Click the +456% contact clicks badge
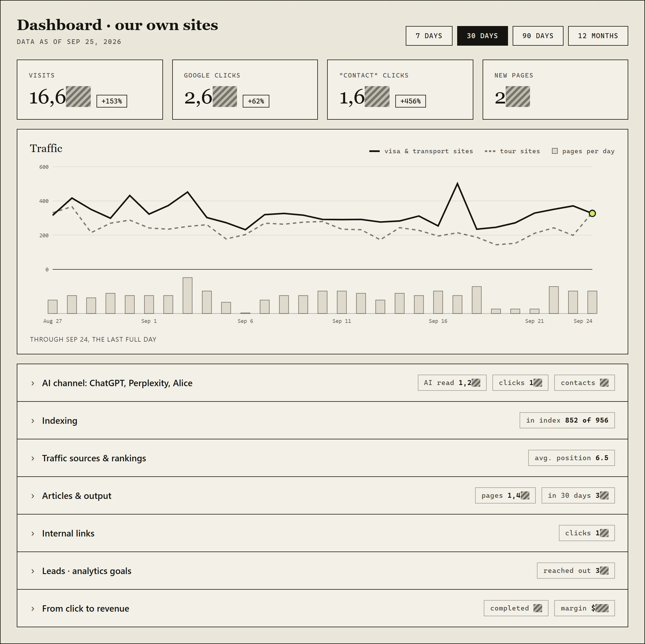This screenshot has width=645, height=644. 410,101
